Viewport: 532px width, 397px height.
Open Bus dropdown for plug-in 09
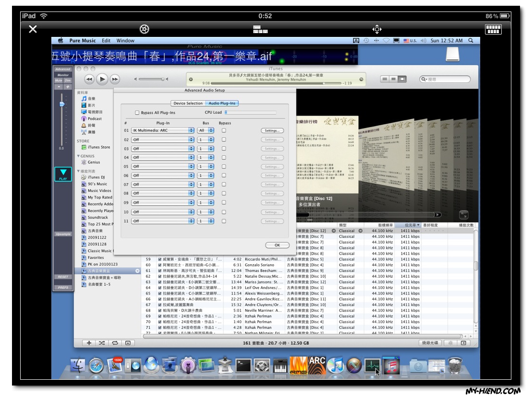pyautogui.click(x=206, y=203)
